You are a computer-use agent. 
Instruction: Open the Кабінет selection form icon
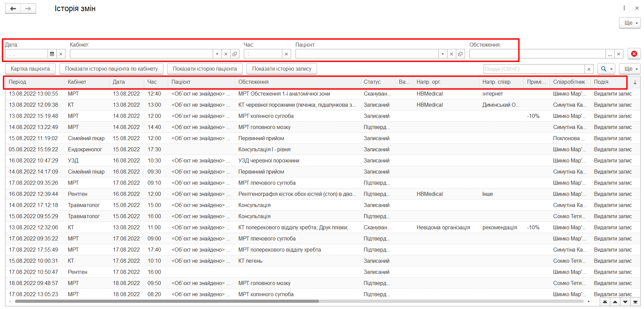point(235,54)
